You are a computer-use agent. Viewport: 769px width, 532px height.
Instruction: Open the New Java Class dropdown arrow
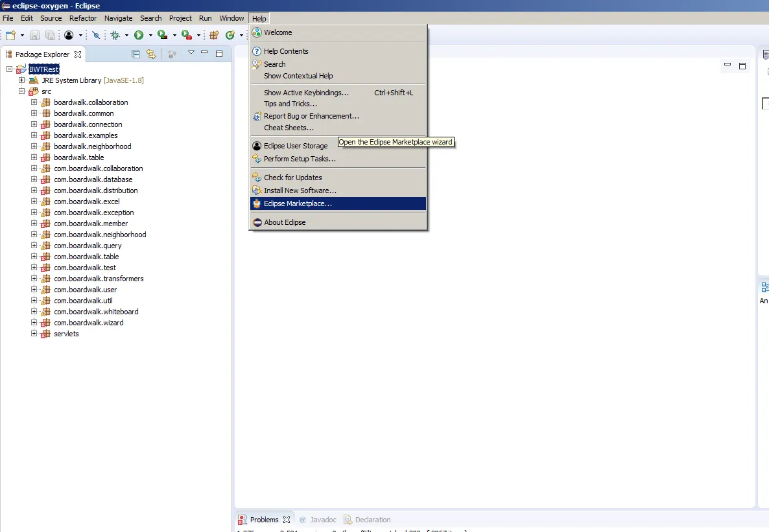click(241, 35)
